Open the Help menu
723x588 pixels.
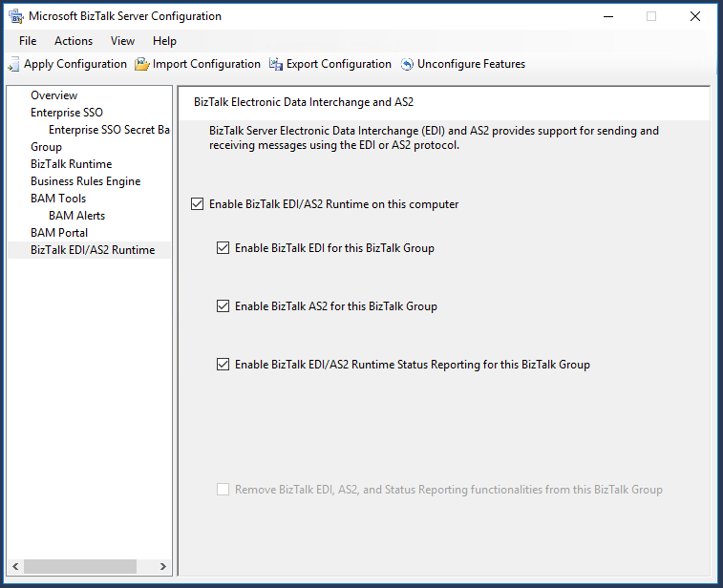click(164, 41)
